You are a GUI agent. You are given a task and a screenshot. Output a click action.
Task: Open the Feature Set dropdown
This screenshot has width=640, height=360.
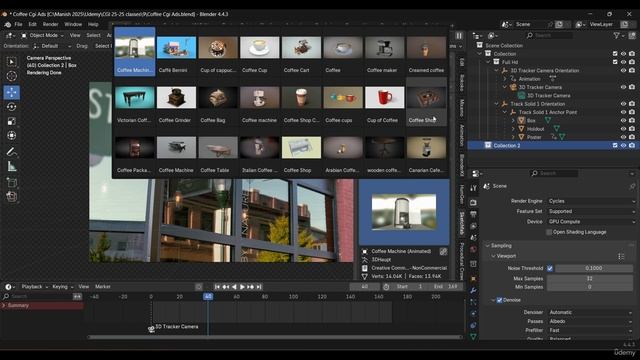coord(591,211)
